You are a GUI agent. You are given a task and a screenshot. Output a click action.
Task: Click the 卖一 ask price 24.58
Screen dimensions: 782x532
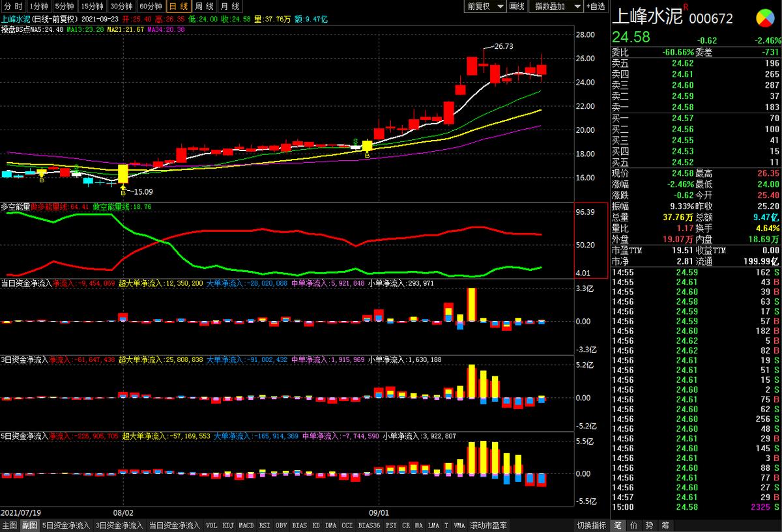click(682, 107)
